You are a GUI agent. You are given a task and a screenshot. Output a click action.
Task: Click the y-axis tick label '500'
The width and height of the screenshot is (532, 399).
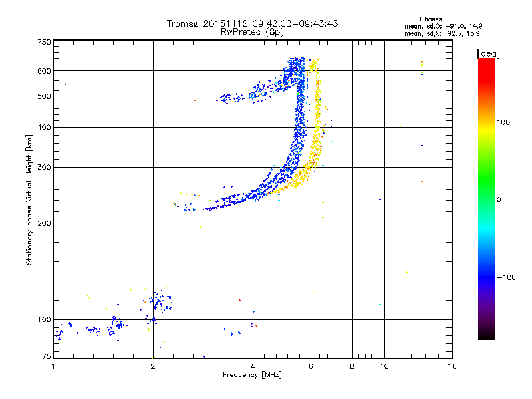point(44,96)
